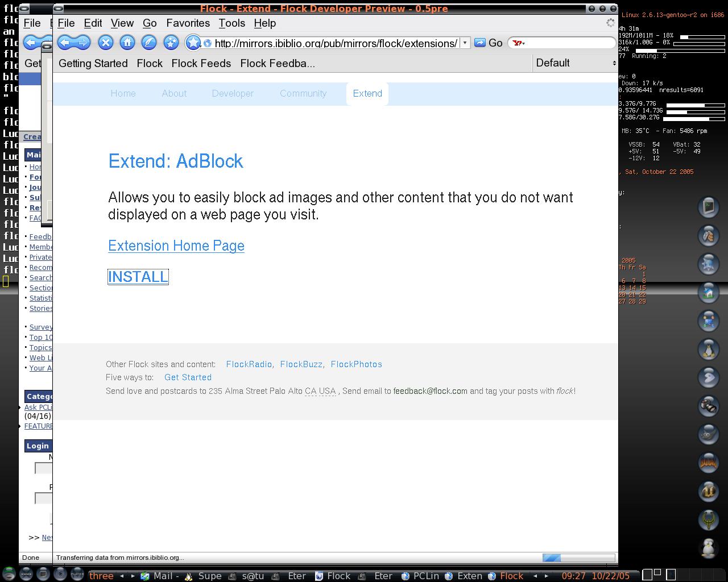Open the Go menu

click(x=150, y=23)
